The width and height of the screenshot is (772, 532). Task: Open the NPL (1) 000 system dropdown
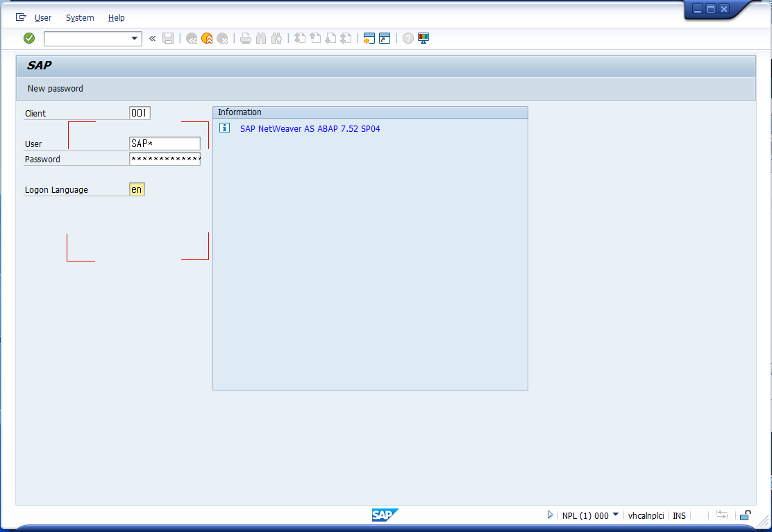590,515
